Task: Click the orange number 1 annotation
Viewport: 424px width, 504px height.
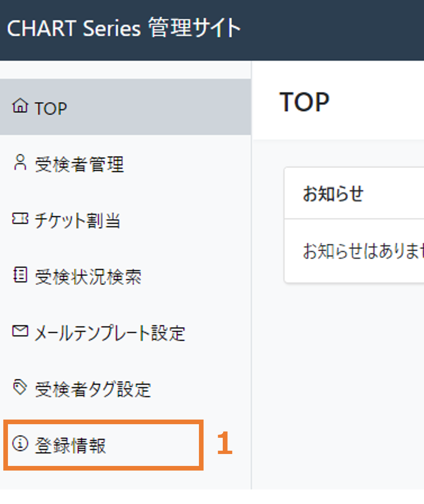Action: 225,443
